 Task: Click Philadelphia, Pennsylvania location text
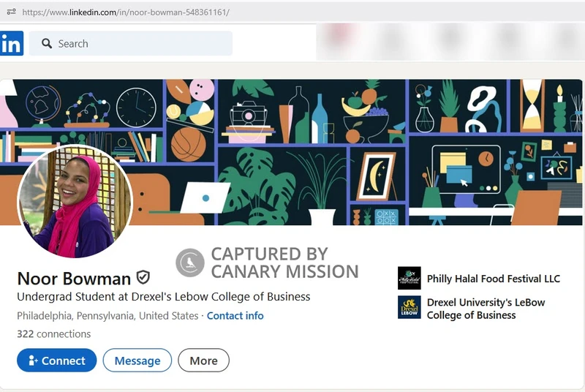coord(107,316)
